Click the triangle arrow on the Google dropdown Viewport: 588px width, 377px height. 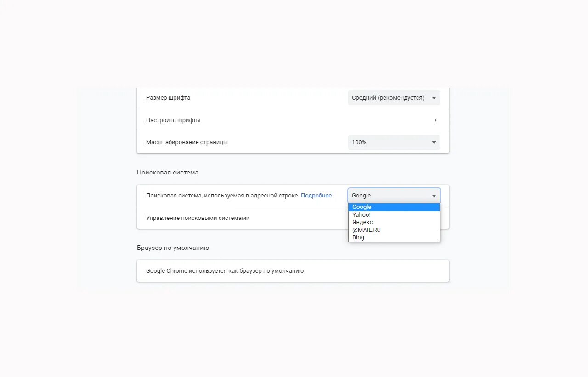pyautogui.click(x=434, y=196)
